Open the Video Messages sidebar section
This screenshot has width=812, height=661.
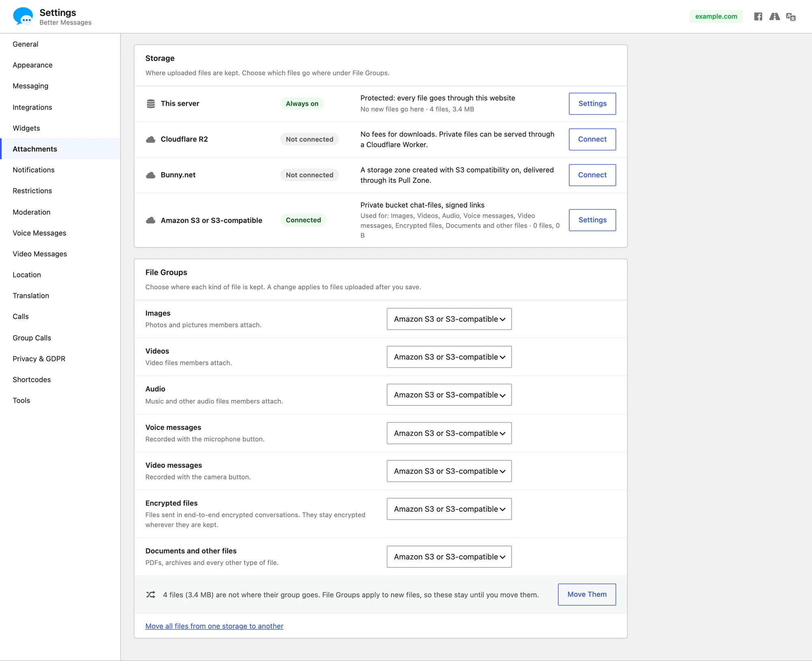[60, 254]
